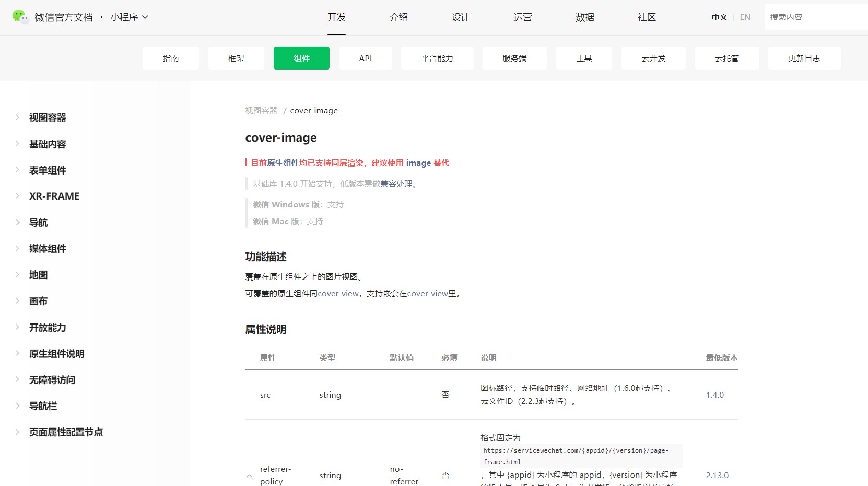Select the 服务端 sub-navigation button
This screenshot has width=868, height=486.
pyautogui.click(x=514, y=58)
